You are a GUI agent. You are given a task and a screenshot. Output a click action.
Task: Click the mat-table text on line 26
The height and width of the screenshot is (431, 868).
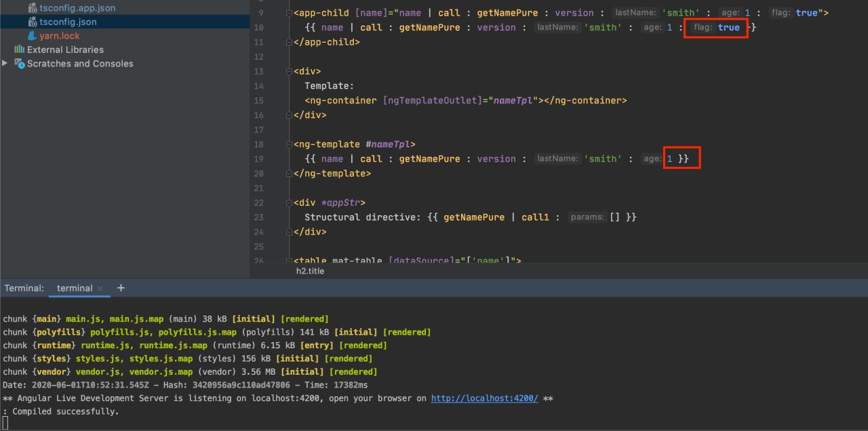(357, 260)
